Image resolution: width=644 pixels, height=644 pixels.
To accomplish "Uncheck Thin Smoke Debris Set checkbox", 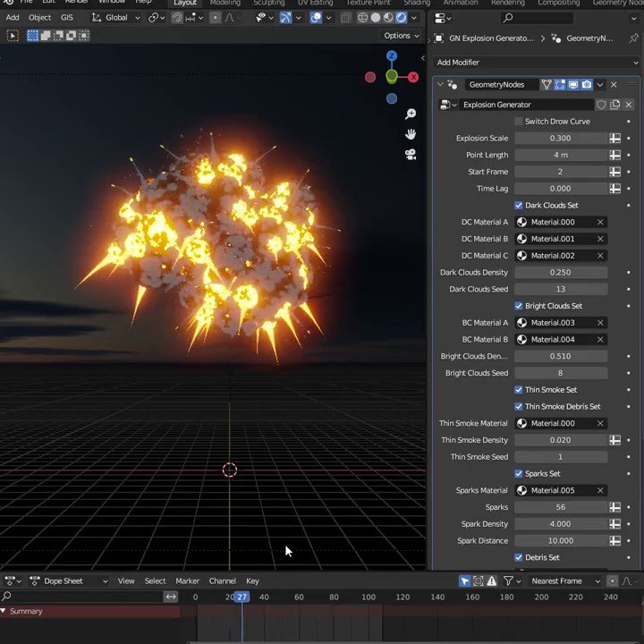I will pyautogui.click(x=518, y=407).
